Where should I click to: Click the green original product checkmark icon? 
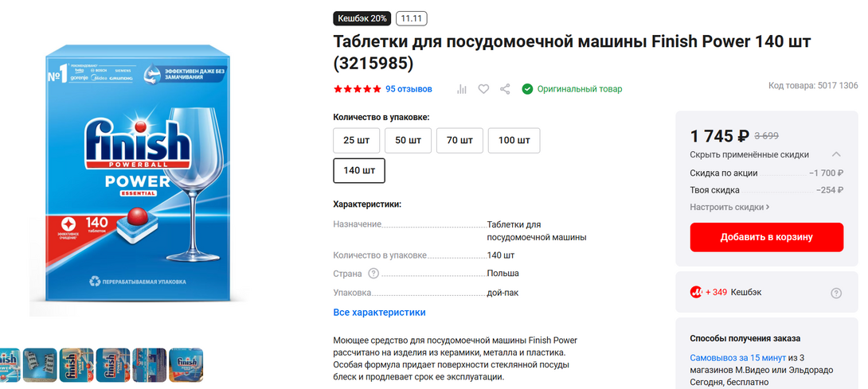click(x=527, y=89)
